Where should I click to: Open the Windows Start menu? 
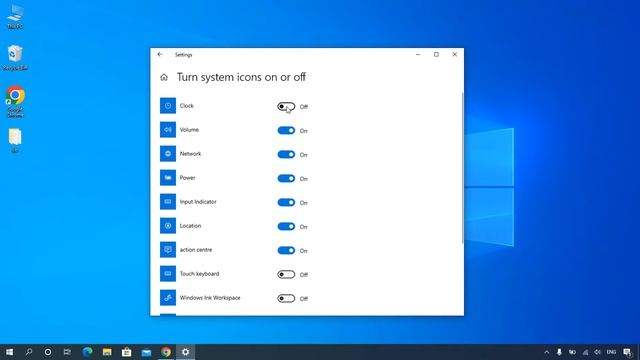[x=9, y=352]
